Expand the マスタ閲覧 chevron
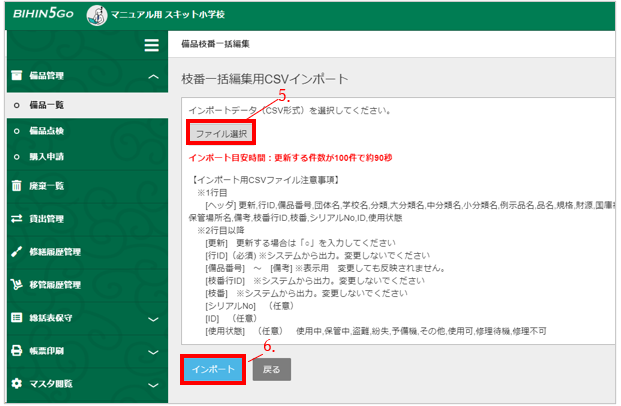621x406 pixels. pyautogui.click(x=151, y=384)
